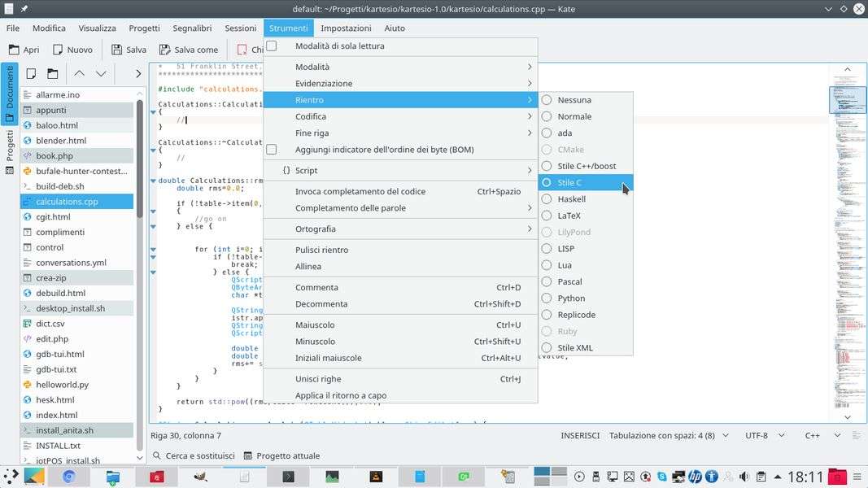This screenshot has width=868, height=488.
Task: Select Pulisci rientro menu entry
Action: point(321,250)
